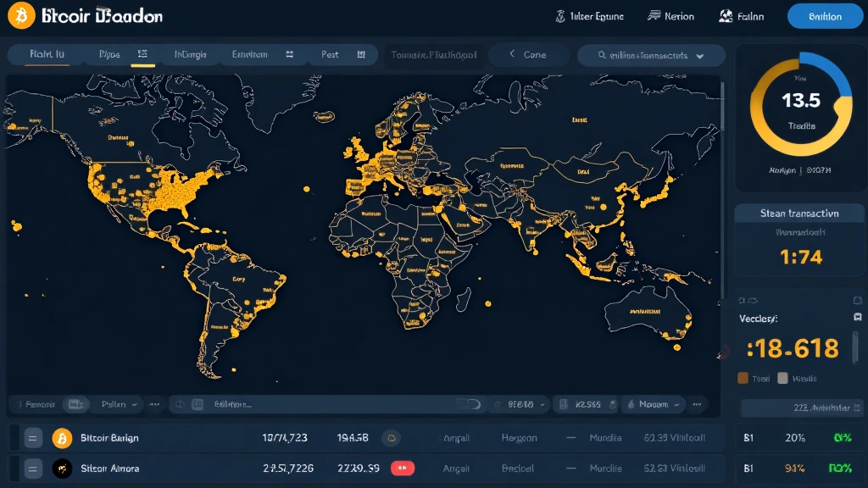Click the Stean transactivn panel header

[799, 213]
